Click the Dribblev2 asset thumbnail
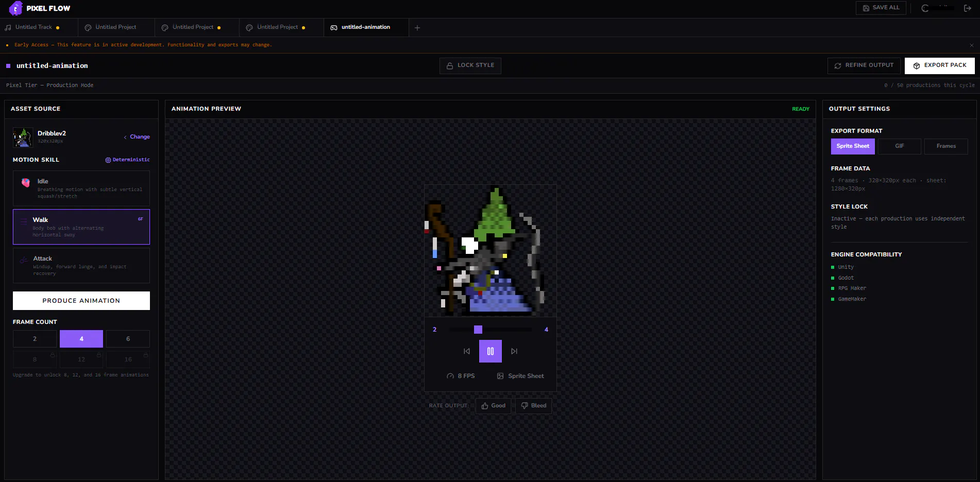The image size is (980, 482). 23,137
